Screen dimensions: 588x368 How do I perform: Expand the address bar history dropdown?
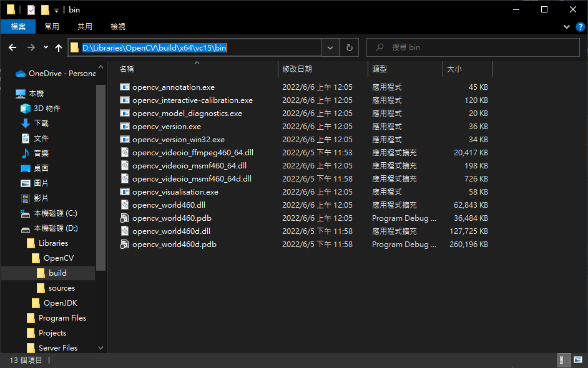click(330, 47)
